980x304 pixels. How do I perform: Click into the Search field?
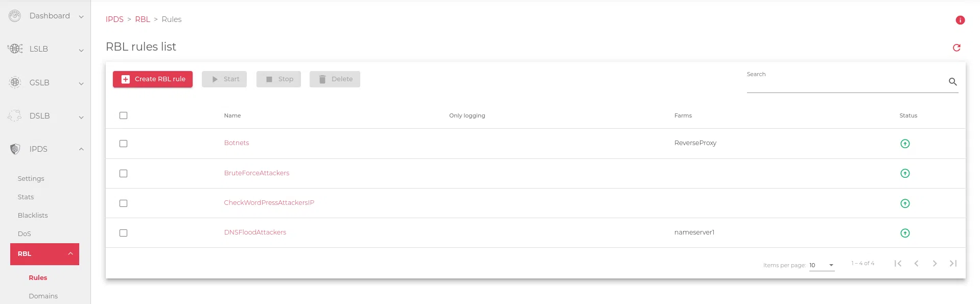tap(843, 83)
